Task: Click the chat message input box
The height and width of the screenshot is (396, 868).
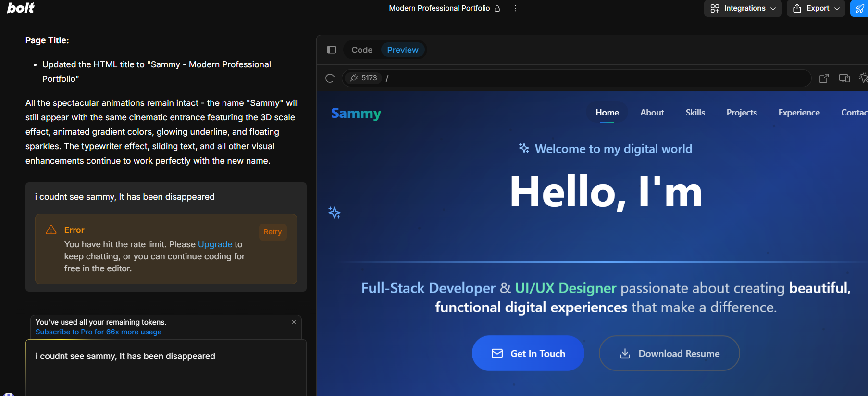Action: point(166,368)
